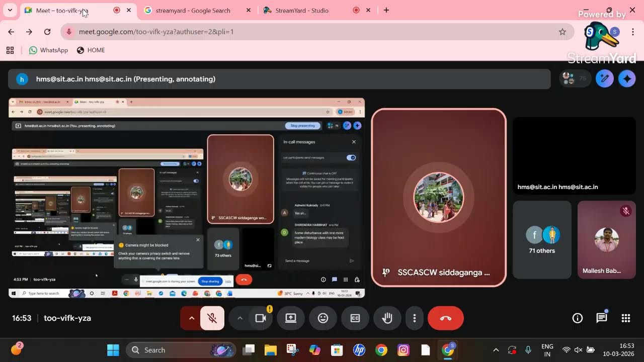Image resolution: width=644 pixels, height=362 pixels.
Task: Click the Present screen button in Meet
Action: pos(291,318)
